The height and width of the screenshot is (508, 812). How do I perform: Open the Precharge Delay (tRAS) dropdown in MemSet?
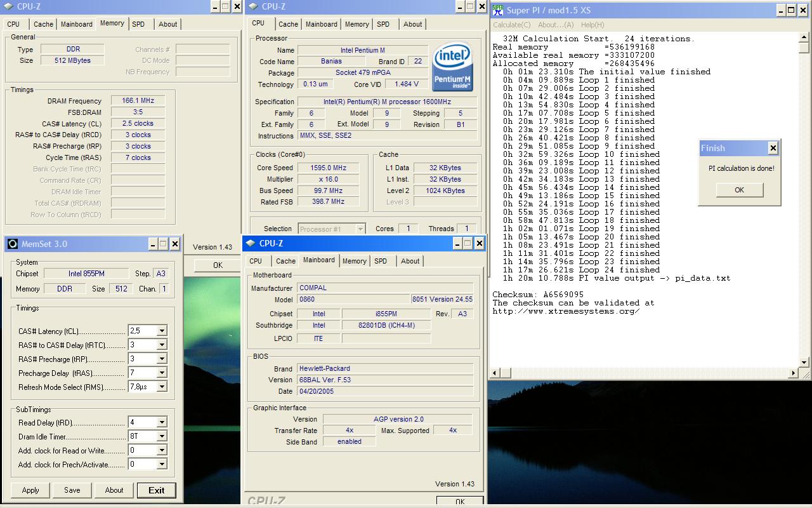(x=162, y=373)
